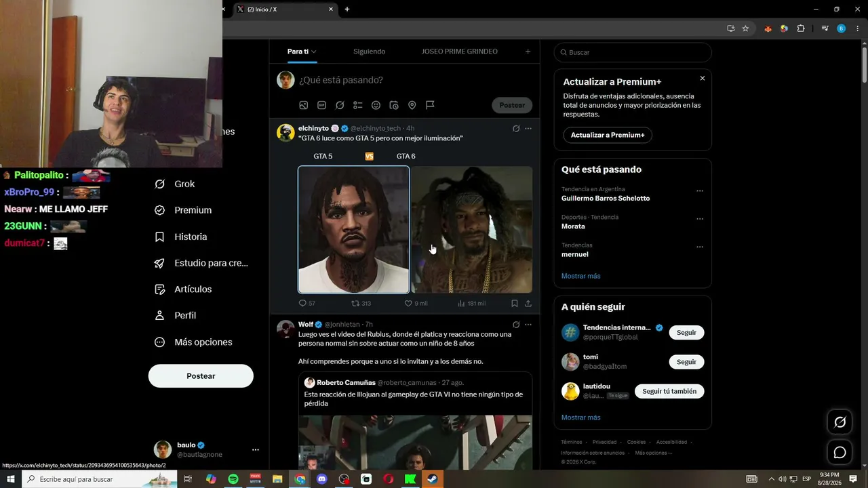The image size is (868, 488).
Task: Open the GTA 5 character image
Action: 354,230
